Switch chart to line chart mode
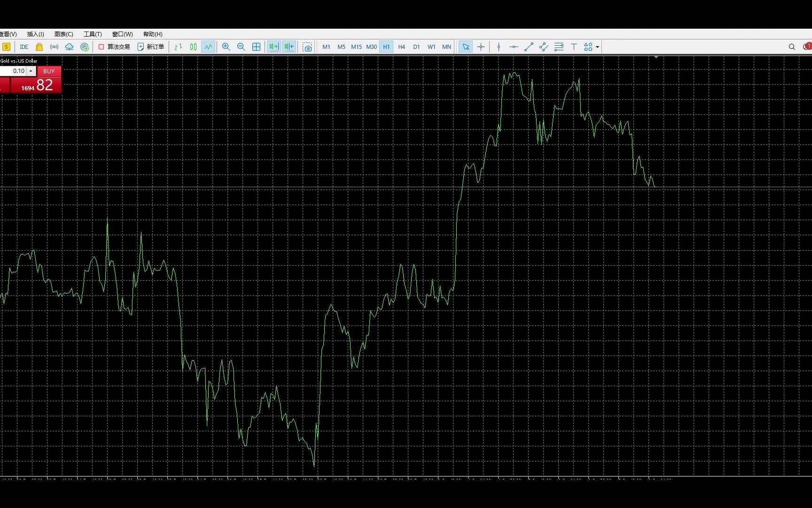The image size is (812, 508). coord(208,47)
